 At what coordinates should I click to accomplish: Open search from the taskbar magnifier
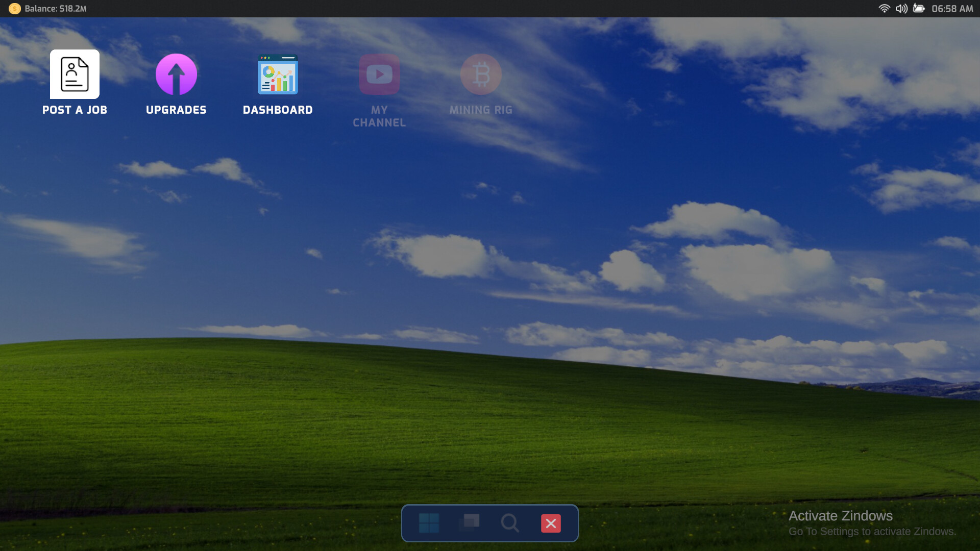click(510, 523)
